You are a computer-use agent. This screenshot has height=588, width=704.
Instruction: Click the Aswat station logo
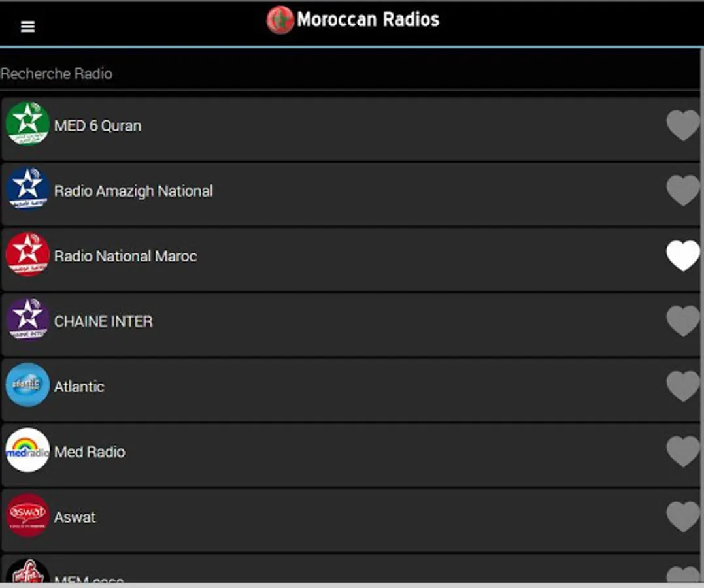pos(27,515)
